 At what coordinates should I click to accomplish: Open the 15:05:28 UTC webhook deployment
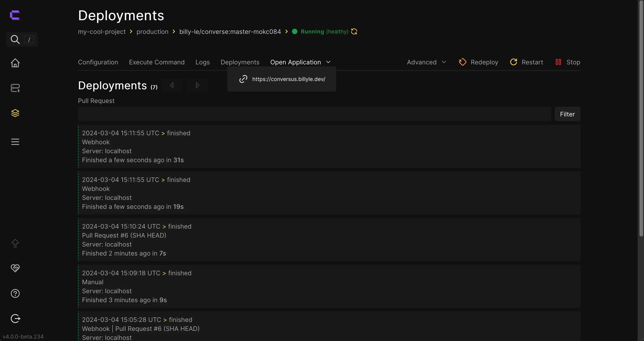coord(329,326)
